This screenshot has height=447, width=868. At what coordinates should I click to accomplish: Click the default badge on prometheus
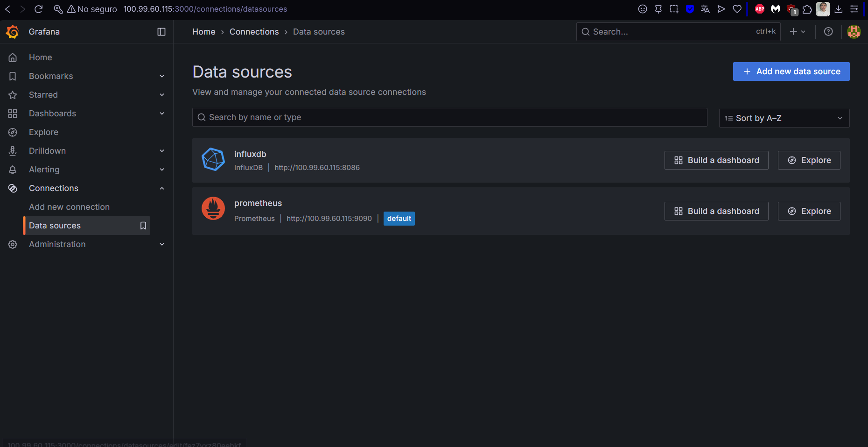399,219
